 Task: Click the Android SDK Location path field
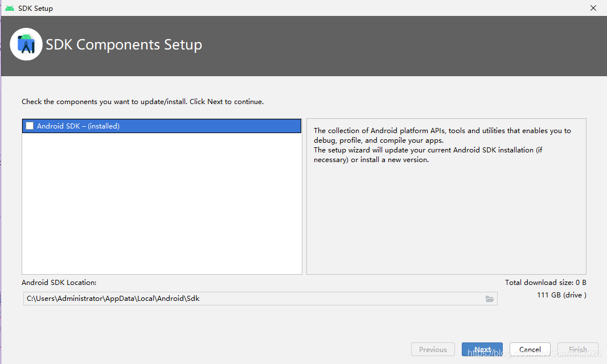click(x=260, y=299)
